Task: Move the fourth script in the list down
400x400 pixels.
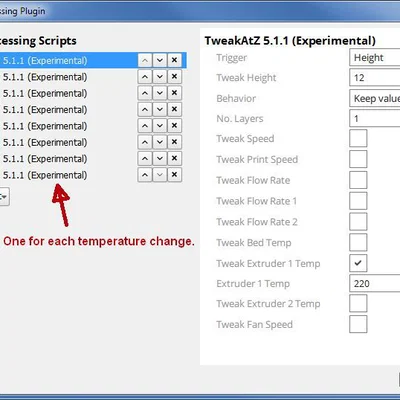Action: point(160,109)
